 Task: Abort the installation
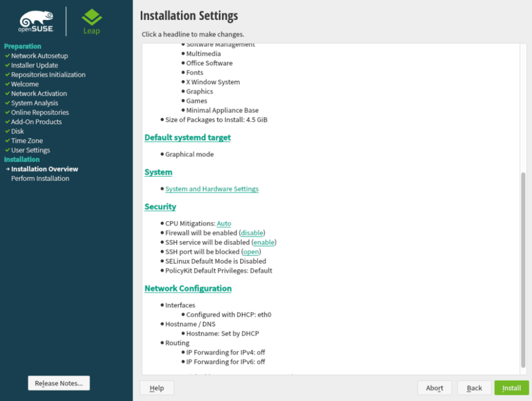coord(434,388)
